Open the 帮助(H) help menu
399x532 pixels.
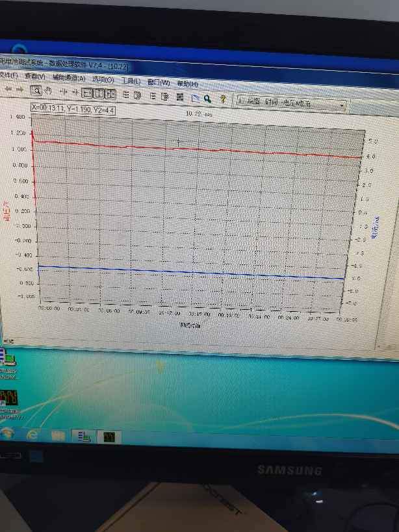coord(187,84)
